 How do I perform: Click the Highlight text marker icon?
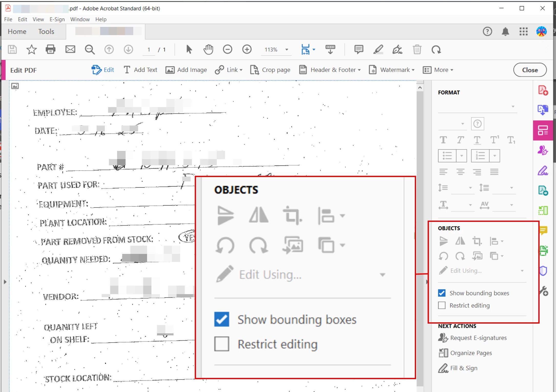[x=378, y=49]
